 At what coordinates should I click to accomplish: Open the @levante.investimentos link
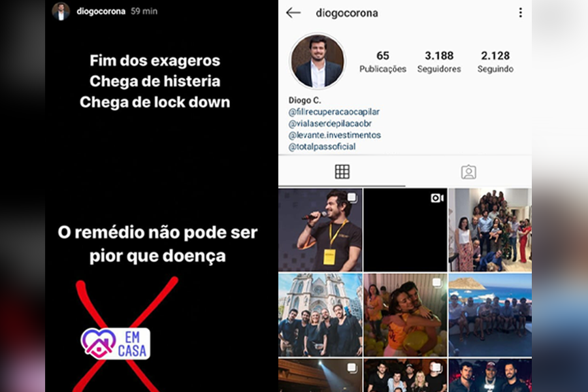335,135
